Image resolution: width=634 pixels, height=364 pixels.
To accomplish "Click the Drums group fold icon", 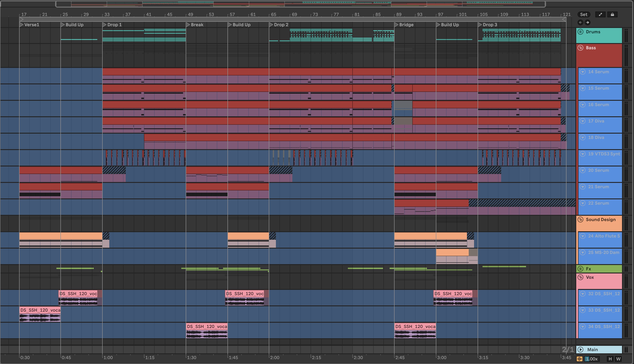I will pyautogui.click(x=580, y=32).
